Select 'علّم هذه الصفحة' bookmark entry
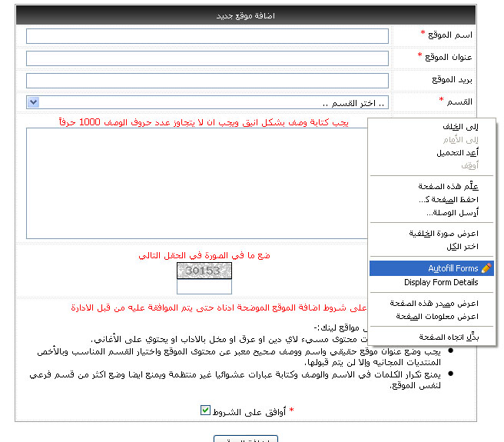The height and width of the screenshot is (442, 504). pyautogui.click(x=431, y=186)
